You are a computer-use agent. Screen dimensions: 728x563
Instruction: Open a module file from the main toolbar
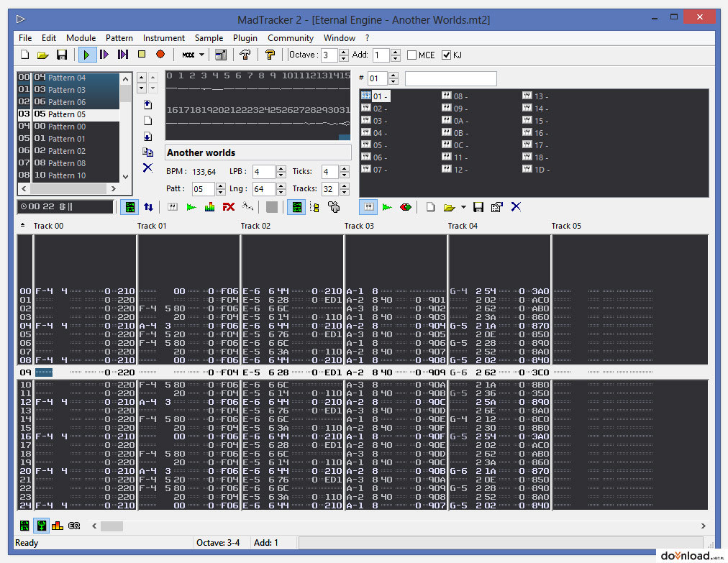click(x=43, y=55)
